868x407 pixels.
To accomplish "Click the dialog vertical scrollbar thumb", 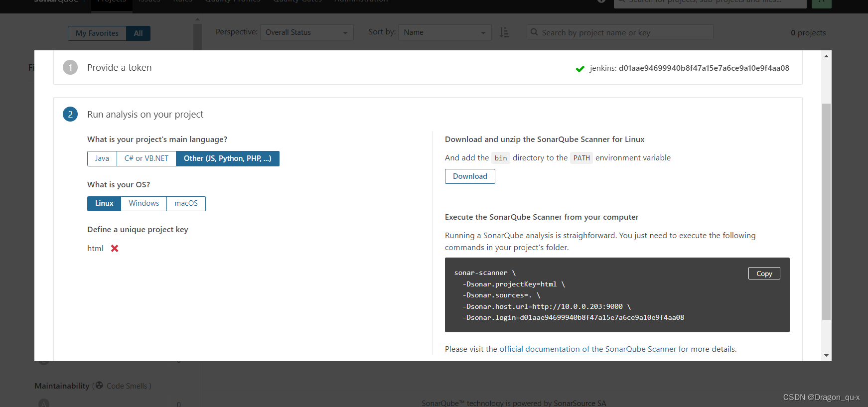I will (826, 211).
